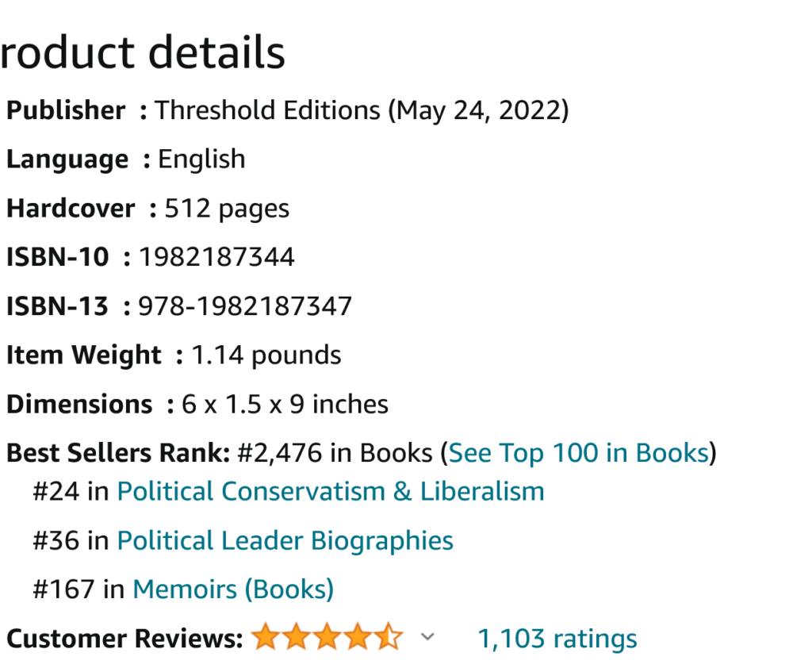812x668 pixels.
Task: Open See Top 100 in Books
Action: (579, 453)
